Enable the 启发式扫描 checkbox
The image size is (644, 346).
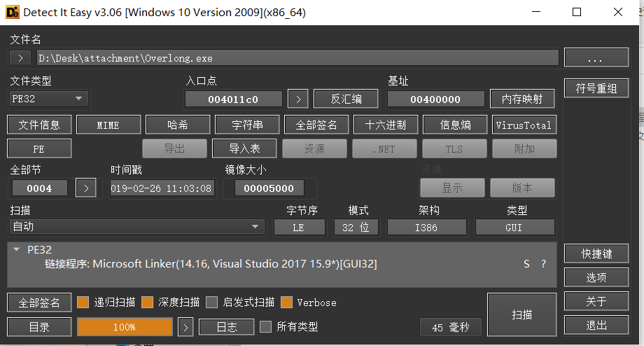(x=212, y=303)
